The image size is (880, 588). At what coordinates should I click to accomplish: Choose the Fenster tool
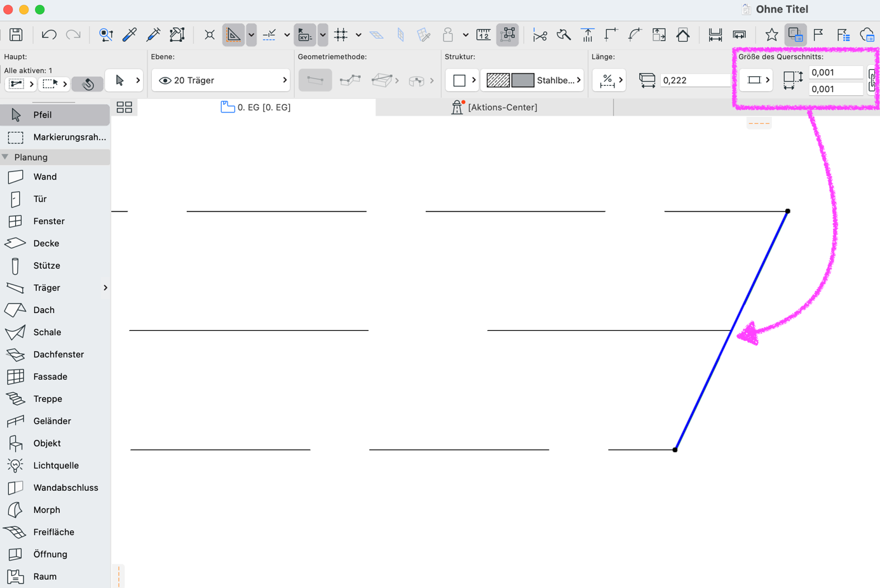pyautogui.click(x=55, y=221)
